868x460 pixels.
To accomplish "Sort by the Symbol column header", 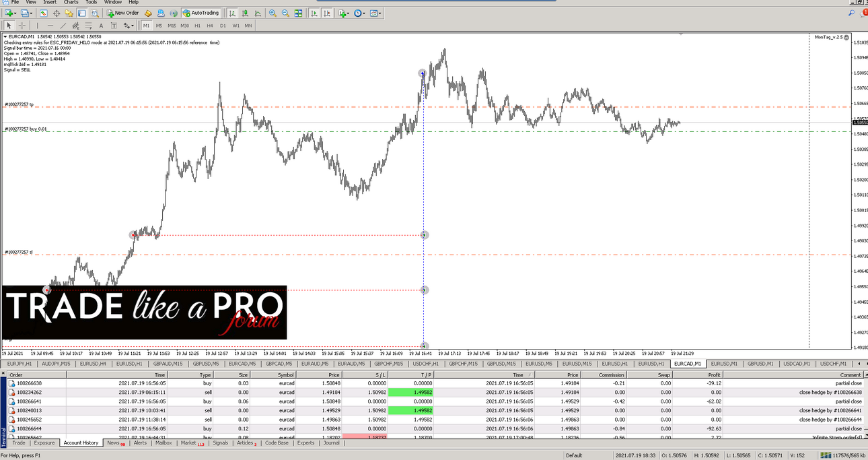I will 275,375.
